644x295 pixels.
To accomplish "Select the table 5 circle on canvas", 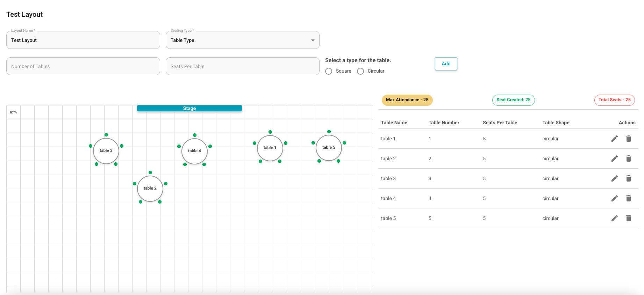I will pyautogui.click(x=329, y=148).
